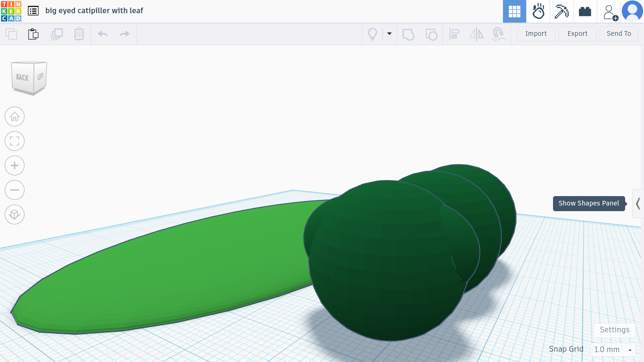The height and width of the screenshot is (362, 644).
Task: Click the Paste icon in toolbar
Action: point(33,34)
